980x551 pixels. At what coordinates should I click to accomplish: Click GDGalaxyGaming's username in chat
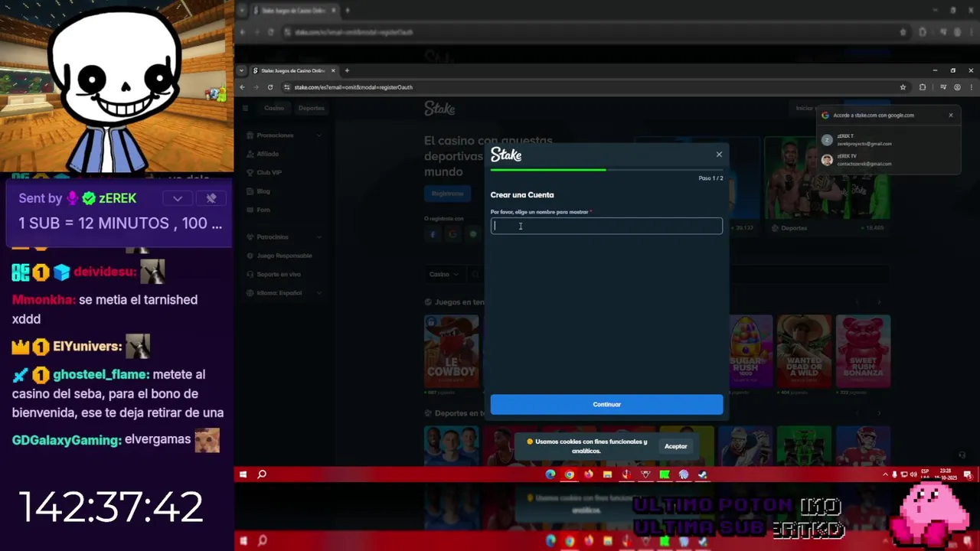click(x=67, y=440)
